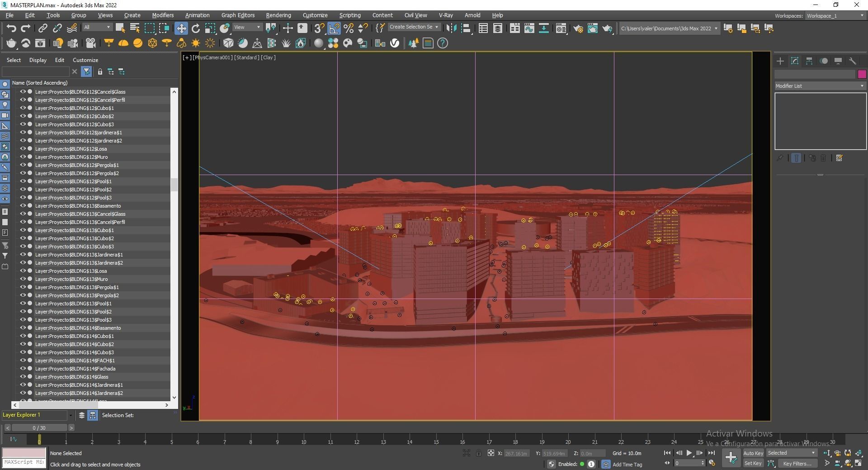Open the Scene Explorer toggle icon
Screen dimensions: 868x470
coord(483,28)
